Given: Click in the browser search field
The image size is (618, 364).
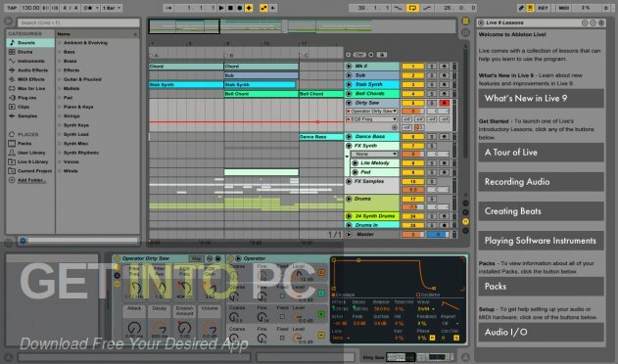Looking at the screenshot, I should (x=78, y=23).
